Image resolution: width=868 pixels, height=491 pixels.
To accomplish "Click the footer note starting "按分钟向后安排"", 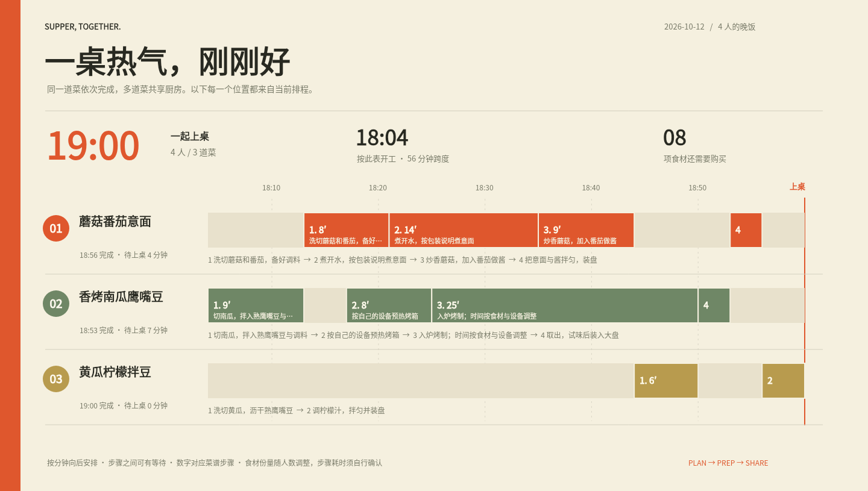I will [x=215, y=463].
